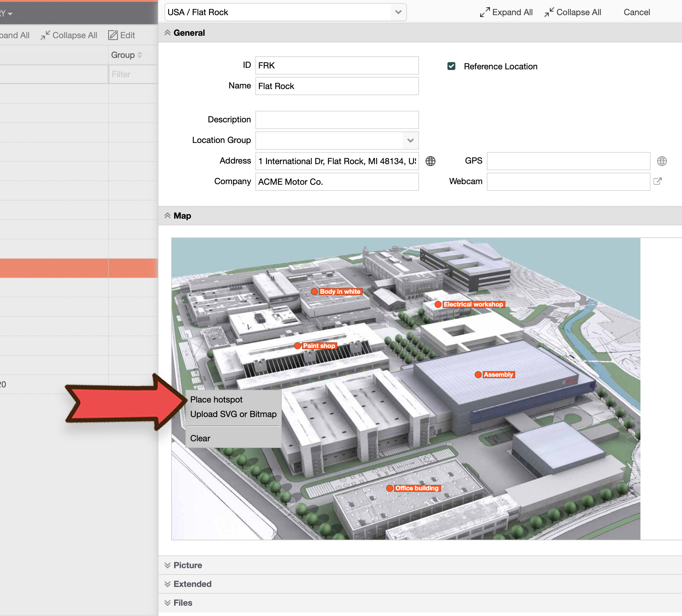Toggle the Reference Location checkbox
The height and width of the screenshot is (616, 682).
tap(451, 66)
